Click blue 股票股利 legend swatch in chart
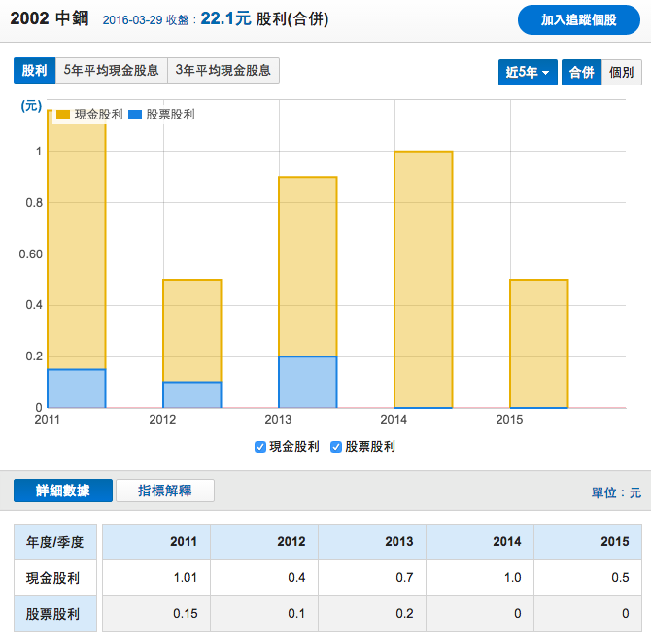This screenshot has height=644, width=651. 135,115
